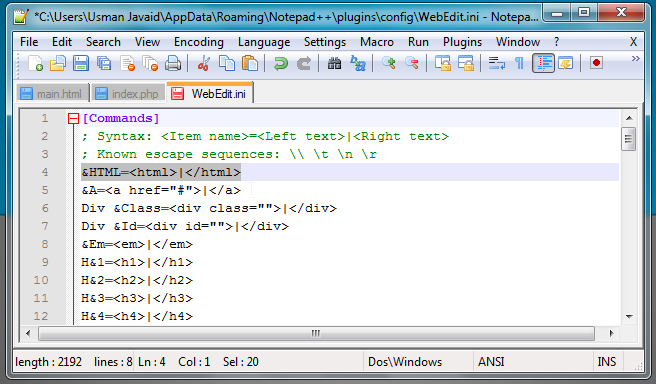The height and width of the screenshot is (384, 656).
Task: Close the current document via toolbar icon
Action: (127, 64)
